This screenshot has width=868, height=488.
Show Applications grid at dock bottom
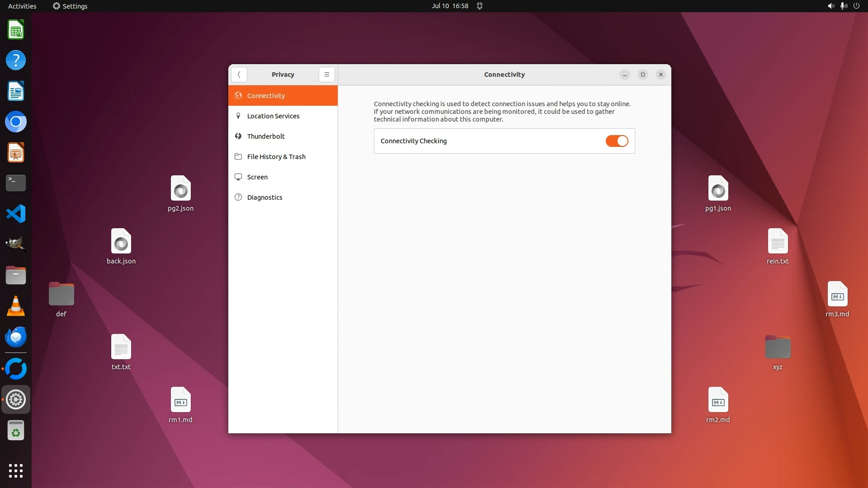(x=16, y=470)
